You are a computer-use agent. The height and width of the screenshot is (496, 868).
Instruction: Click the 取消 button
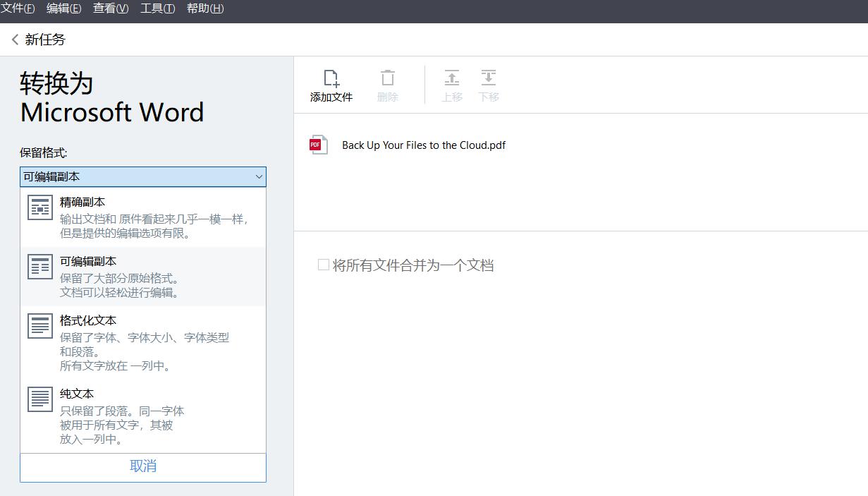coord(143,467)
